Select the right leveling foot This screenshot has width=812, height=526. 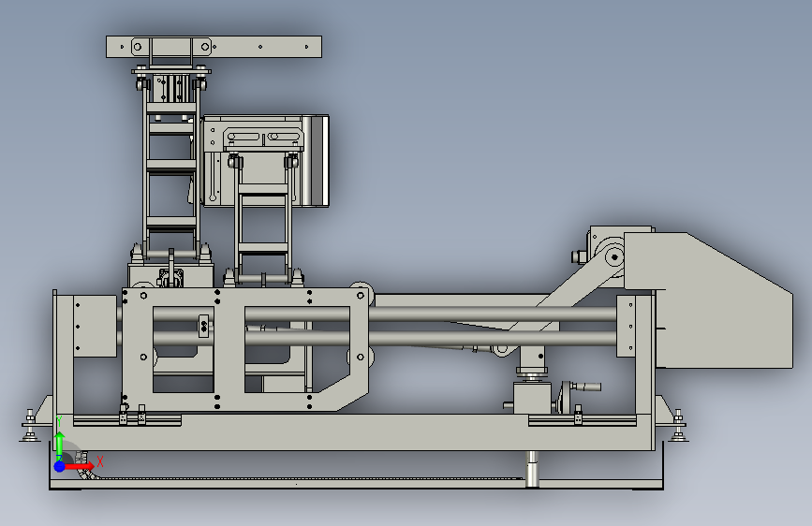coord(678,426)
